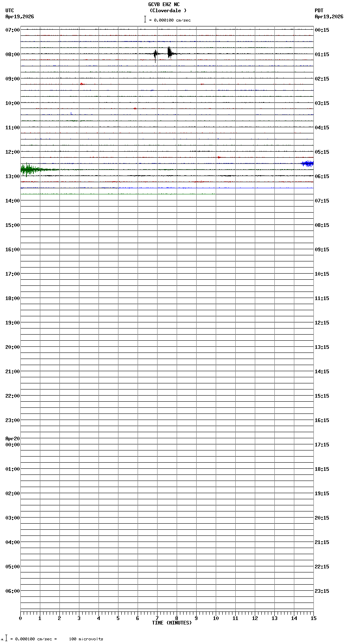Click the red blip on the 10:15 trace
346x644 pixels.
coord(135,109)
